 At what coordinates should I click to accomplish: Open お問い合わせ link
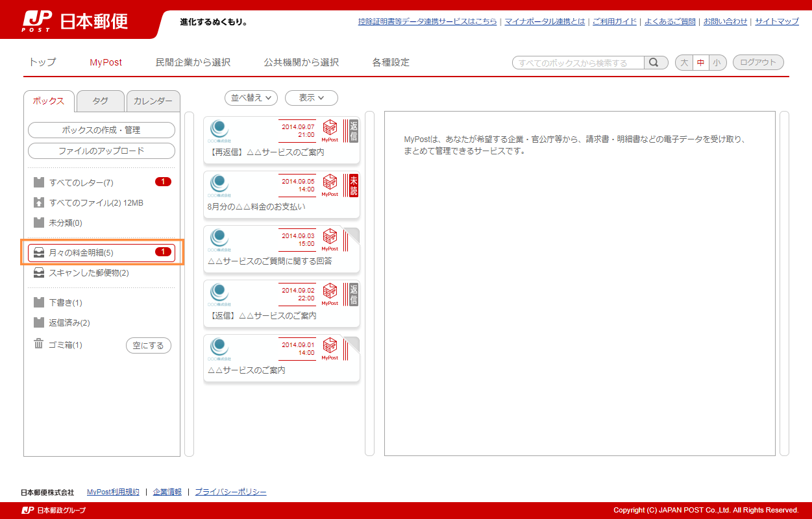[726, 21]
